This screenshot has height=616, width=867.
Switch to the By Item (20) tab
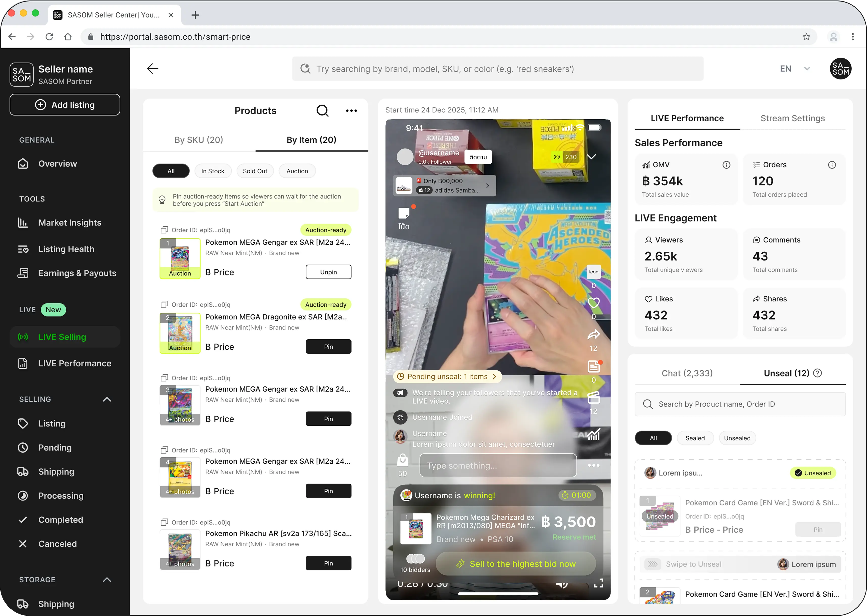pos(311,140)
